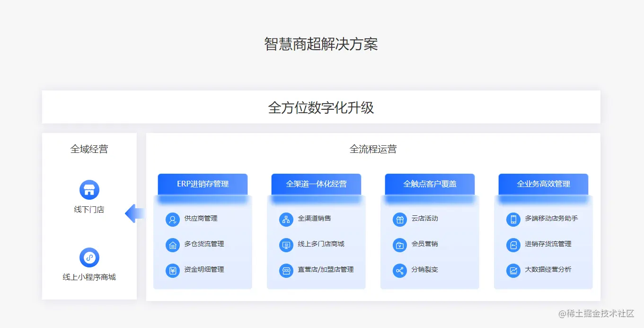Click the 多仓货流管理 warehouse icon
The width and height of the screenshot is (644, 328).
[173, 245]
